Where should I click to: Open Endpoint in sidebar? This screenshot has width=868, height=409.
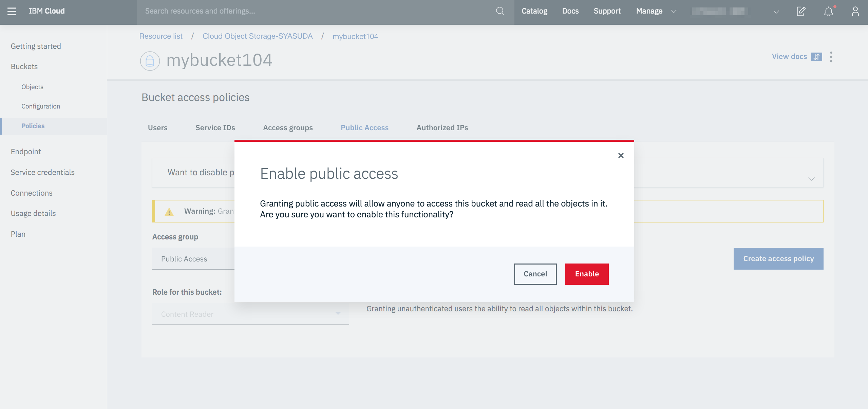26,152
